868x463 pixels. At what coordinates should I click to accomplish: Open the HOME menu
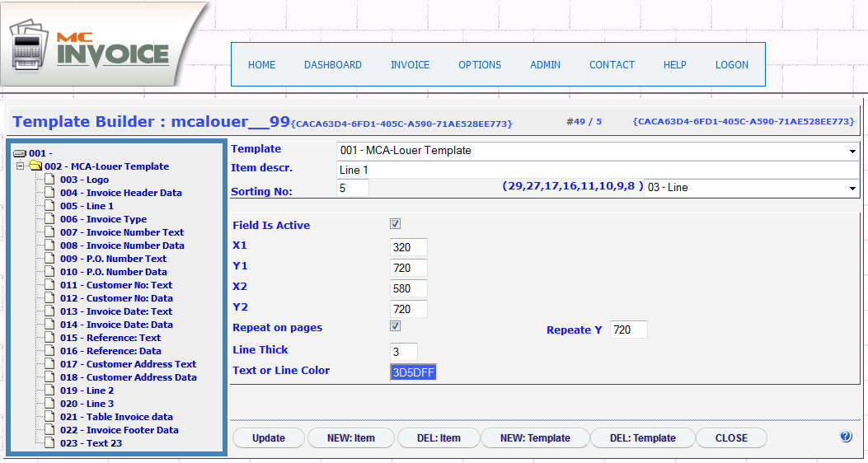click(262, 65)
